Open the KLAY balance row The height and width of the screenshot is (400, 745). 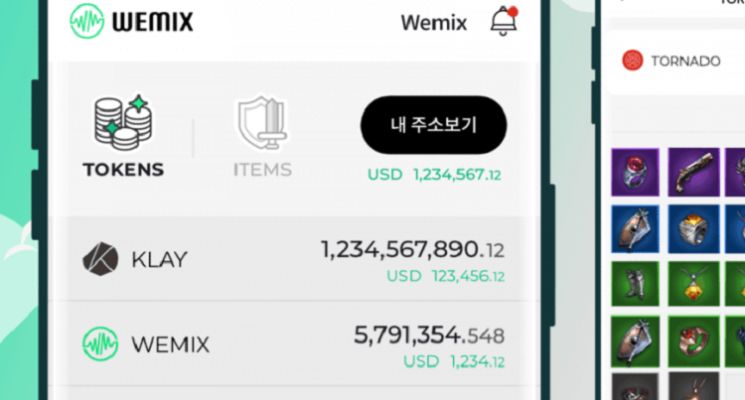[x=294, y=259]
